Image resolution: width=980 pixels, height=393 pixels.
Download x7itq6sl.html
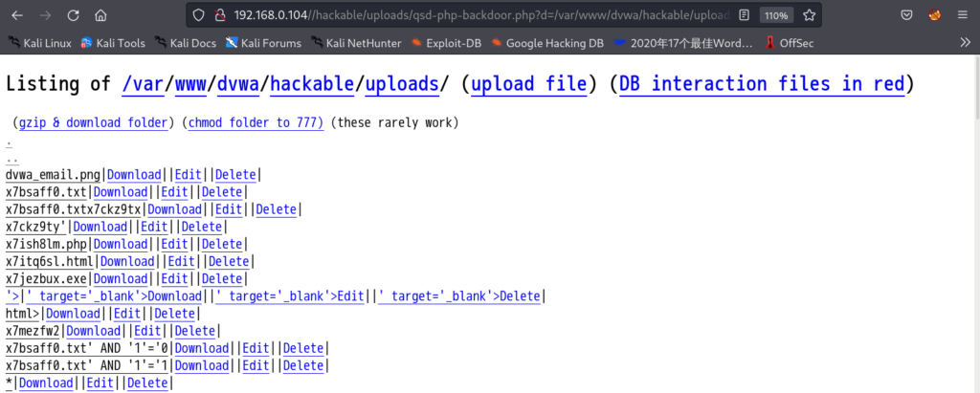click(127, 261)
